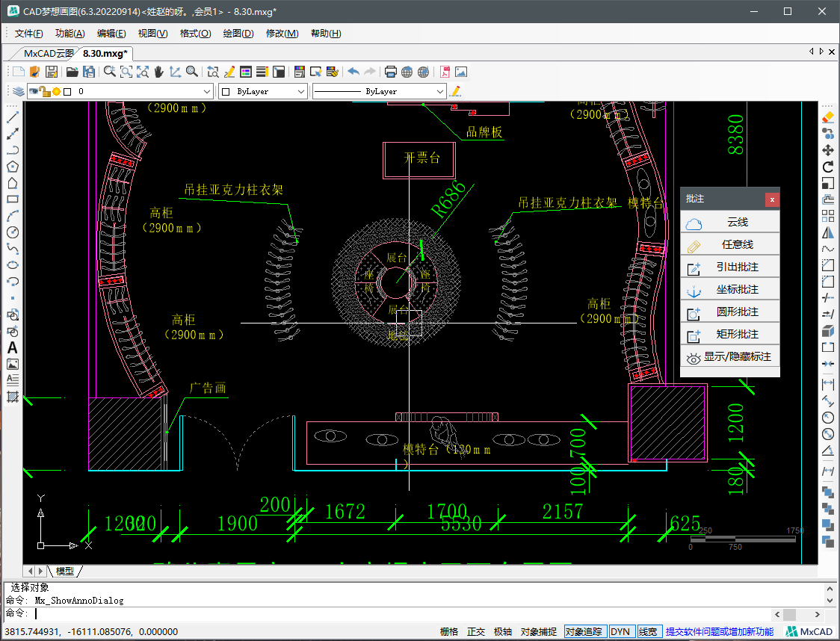Toggle 正交 ortho mode in status bar
840x641 pixels.
click(476, 632)
